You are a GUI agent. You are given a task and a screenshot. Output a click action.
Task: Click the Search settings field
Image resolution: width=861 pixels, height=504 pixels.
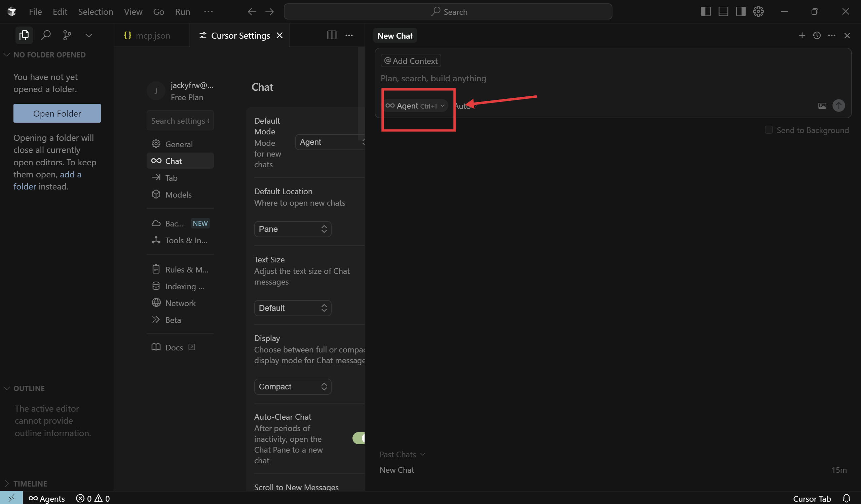coord(180,120)
